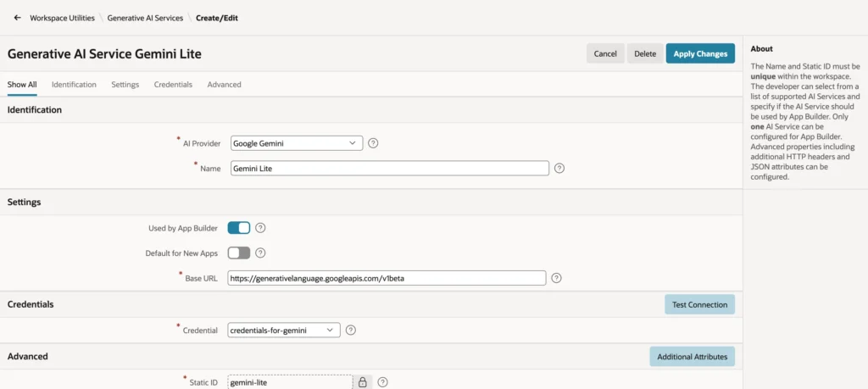Click the Create/Edit breadcrumb
The image size is (868, 389).
[x=217, y=18]
